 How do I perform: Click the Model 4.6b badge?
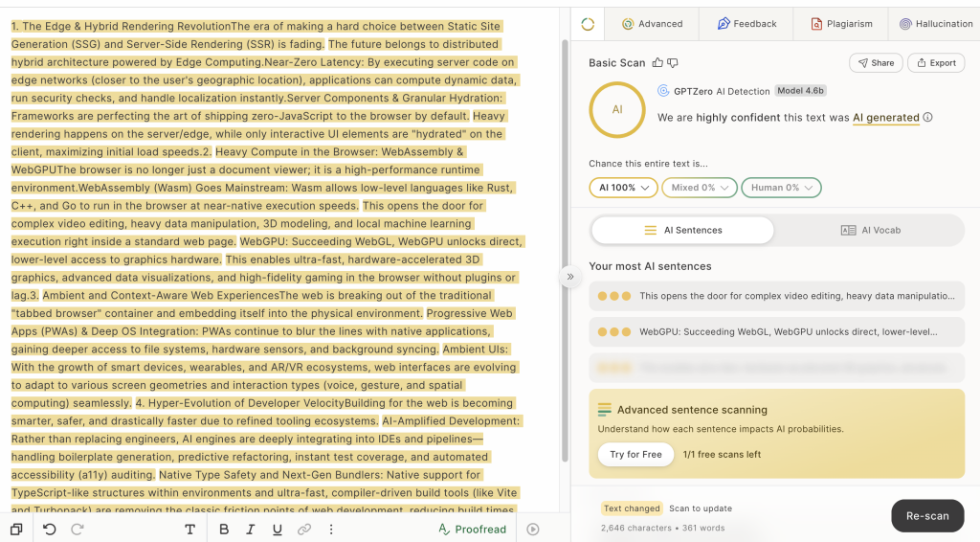801,91
